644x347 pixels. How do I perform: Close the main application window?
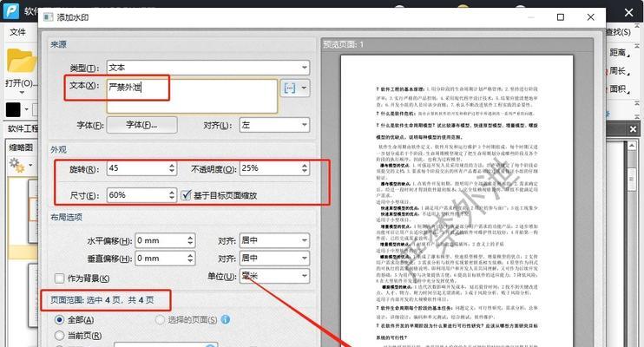[628, 12]
